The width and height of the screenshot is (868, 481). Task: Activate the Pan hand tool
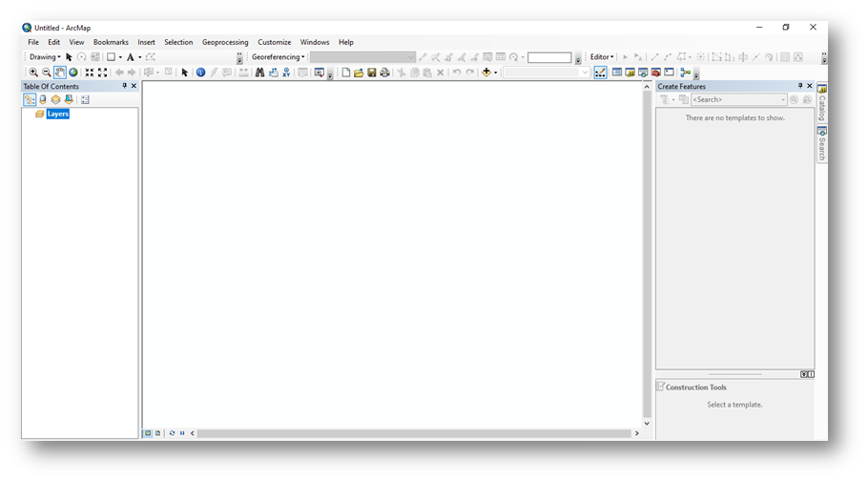[60, 73]
